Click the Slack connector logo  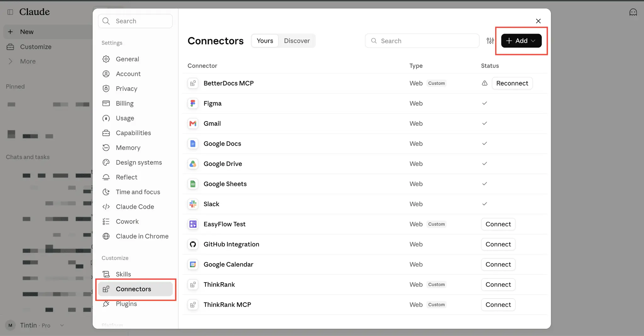coord(193,204)
